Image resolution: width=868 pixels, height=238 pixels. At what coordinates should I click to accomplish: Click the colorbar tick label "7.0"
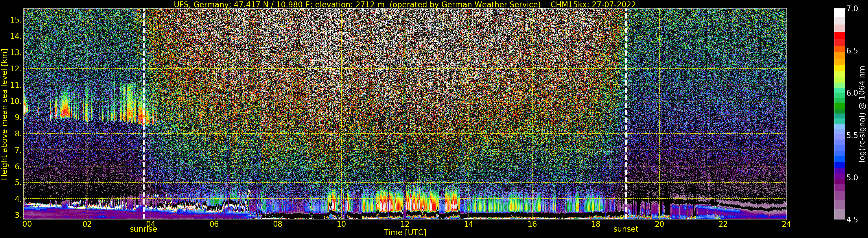point(852,9)
